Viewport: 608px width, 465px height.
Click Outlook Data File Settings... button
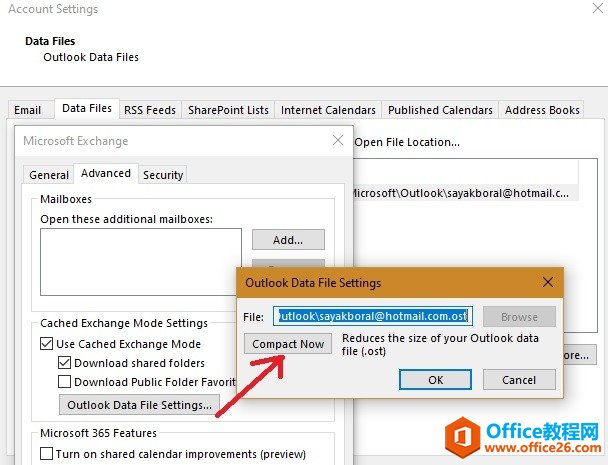139,405
